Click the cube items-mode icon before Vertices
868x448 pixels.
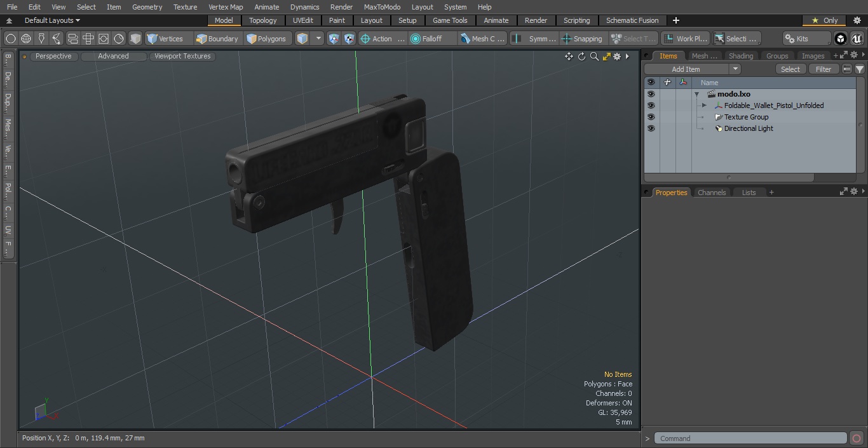click(135, 39)
